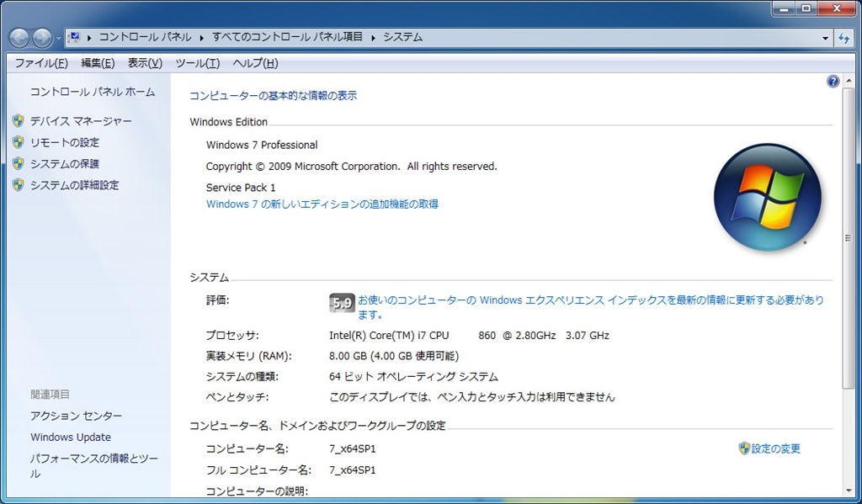
Task: Open パフォーマンスの情報とツール link
Action: (x=94, y=465)
